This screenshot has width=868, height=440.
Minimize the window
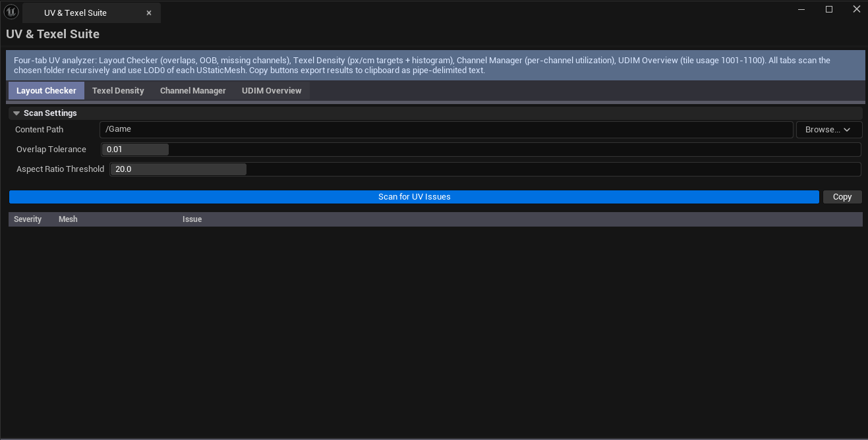[x=801, y=9]
